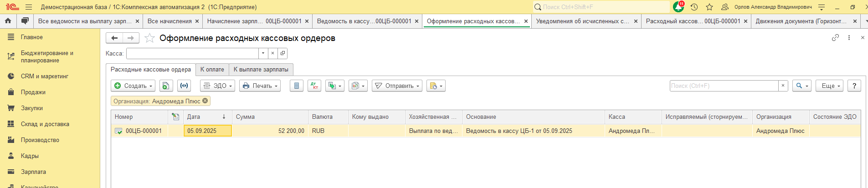The image size is (868, 188).
Task: Click the list settings icon left of Дт/Кт
Action: coord(297,86)
